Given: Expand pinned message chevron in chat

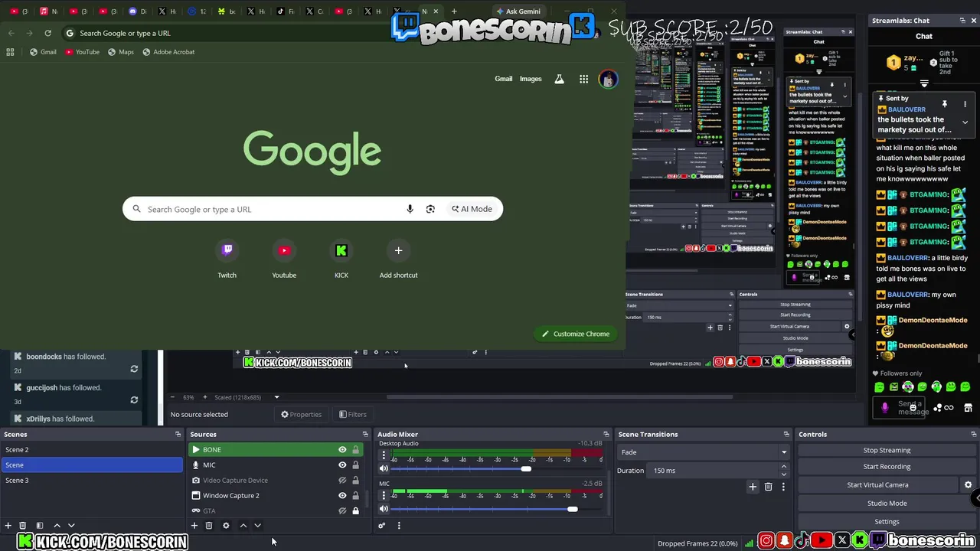Looking at the screenshot, I should point(965,122).
